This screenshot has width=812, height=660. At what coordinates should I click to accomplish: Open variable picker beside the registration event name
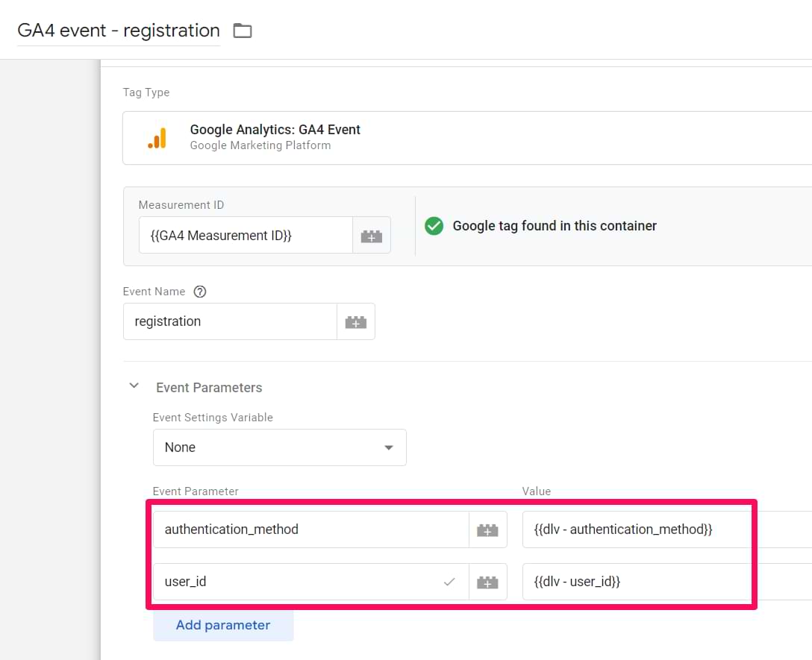[x=355, y=322]
